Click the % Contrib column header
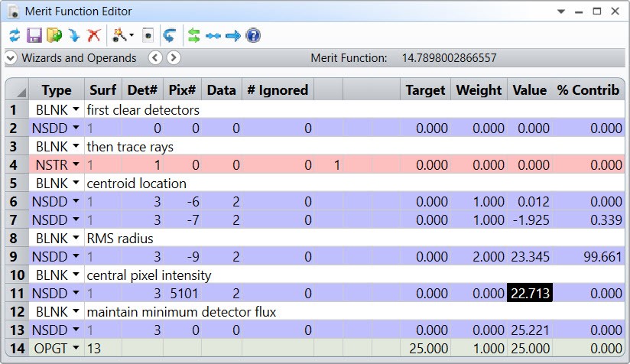This screenshot has height=364, width=630. [588, 89]
